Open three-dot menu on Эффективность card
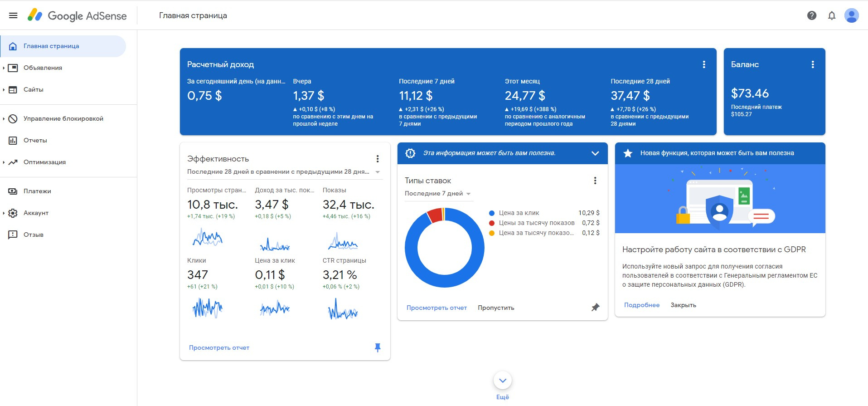 [378, 159]
